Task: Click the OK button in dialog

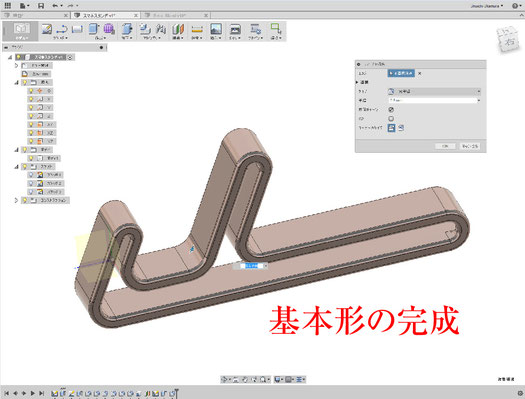Action: (445, 146)
